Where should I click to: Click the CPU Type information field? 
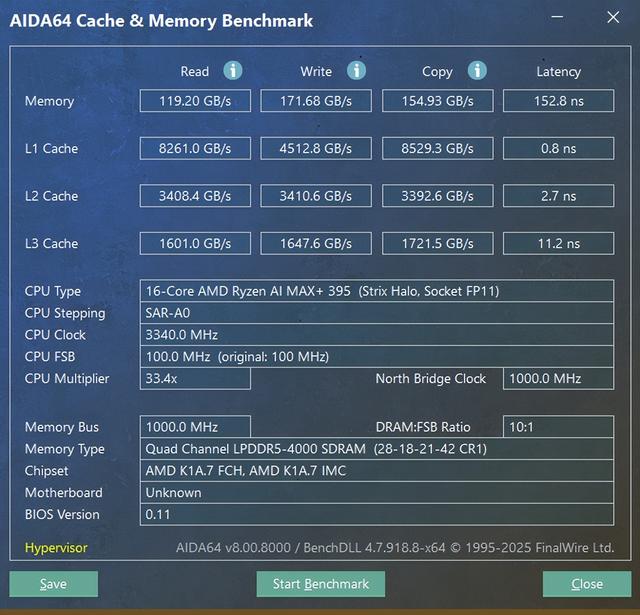[x=377, y=291]
